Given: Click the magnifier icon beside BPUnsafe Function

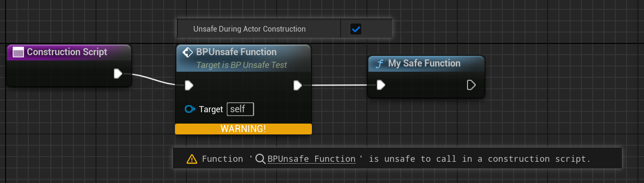Looking at the screenshot, I should tap(260, 158).
